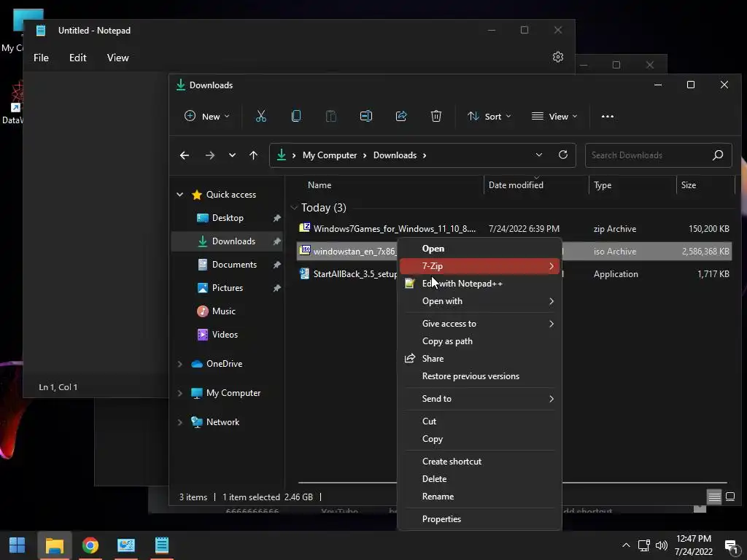Choose Open in the context menu
Image resolution: width=747 pixels, height=560 pixels.
(480, 249)
